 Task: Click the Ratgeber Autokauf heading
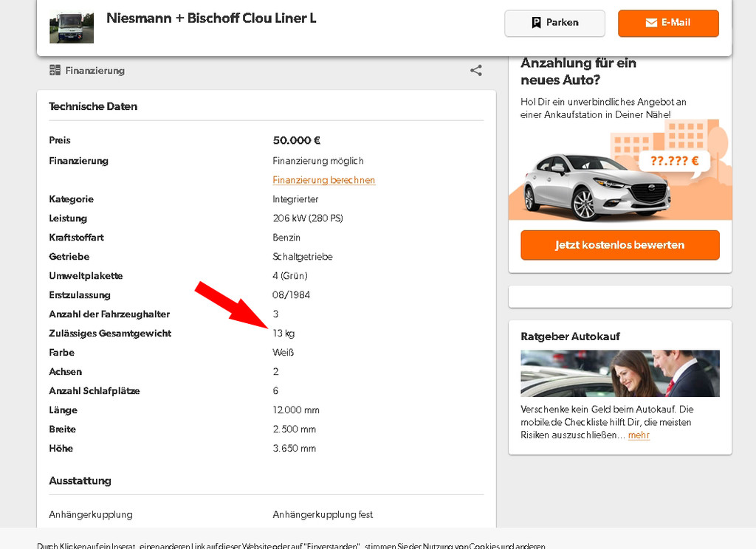coord(571,336)
